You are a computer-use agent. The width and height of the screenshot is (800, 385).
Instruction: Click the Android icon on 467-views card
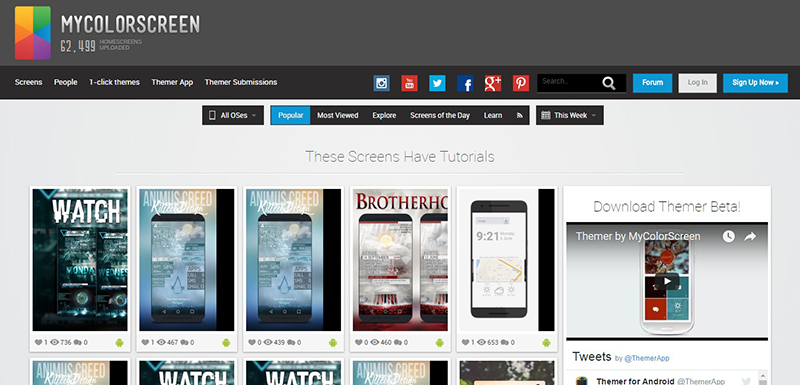click(x=226, y=343)
